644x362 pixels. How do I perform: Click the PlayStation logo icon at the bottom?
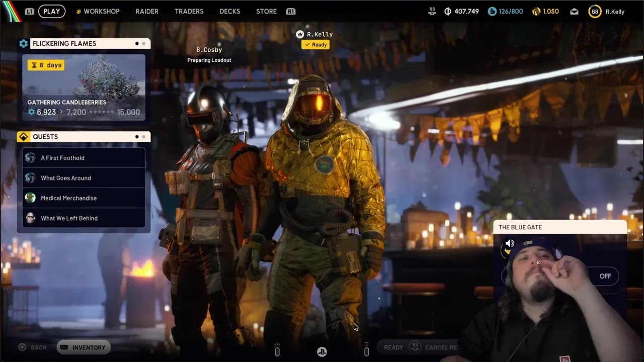[321, 351]
